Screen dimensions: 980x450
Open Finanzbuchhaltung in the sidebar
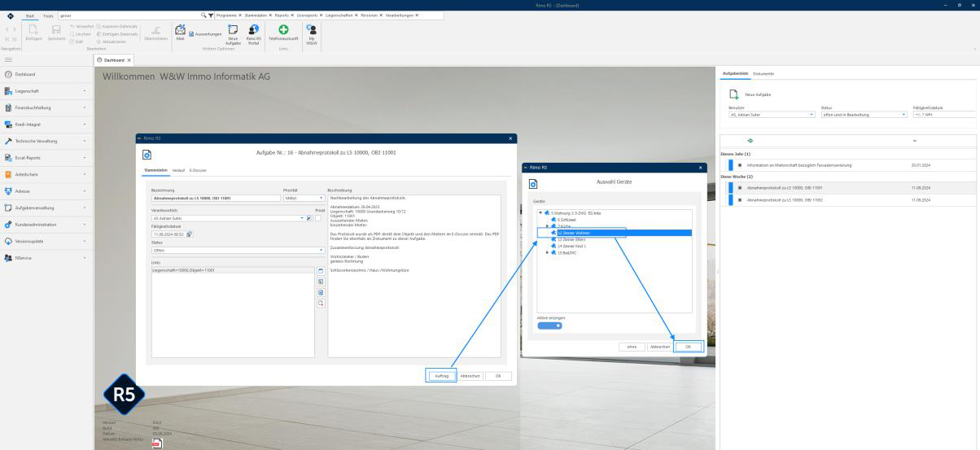[46, 107]
